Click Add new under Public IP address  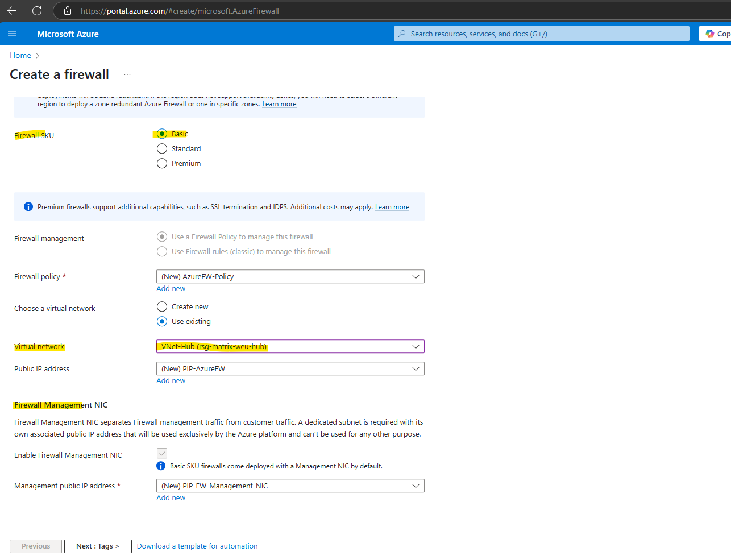click(171, 380)
